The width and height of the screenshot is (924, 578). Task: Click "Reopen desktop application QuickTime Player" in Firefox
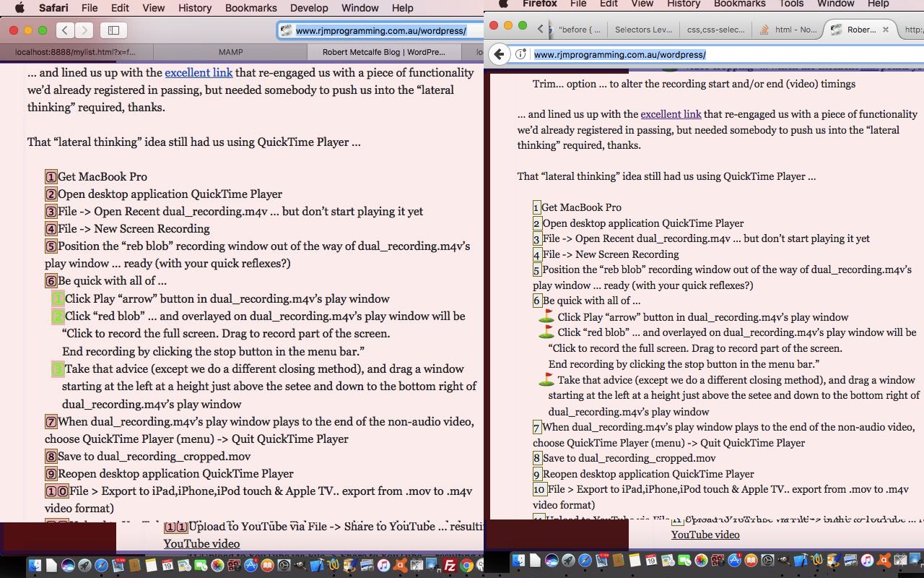click(648, 474)
